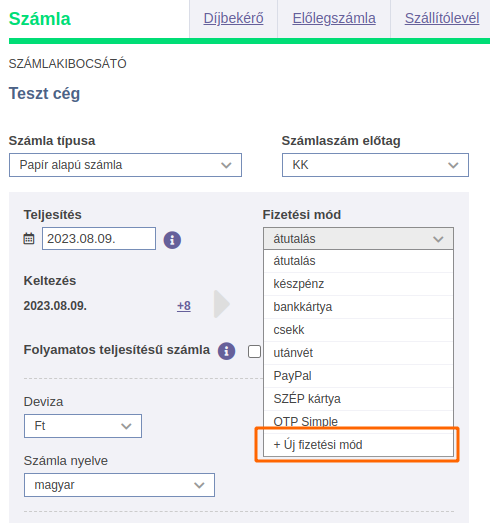490x523 pixels.
Task: Click info icon beside Folyamatos teljesítésű számla
Action: point(226,351)
